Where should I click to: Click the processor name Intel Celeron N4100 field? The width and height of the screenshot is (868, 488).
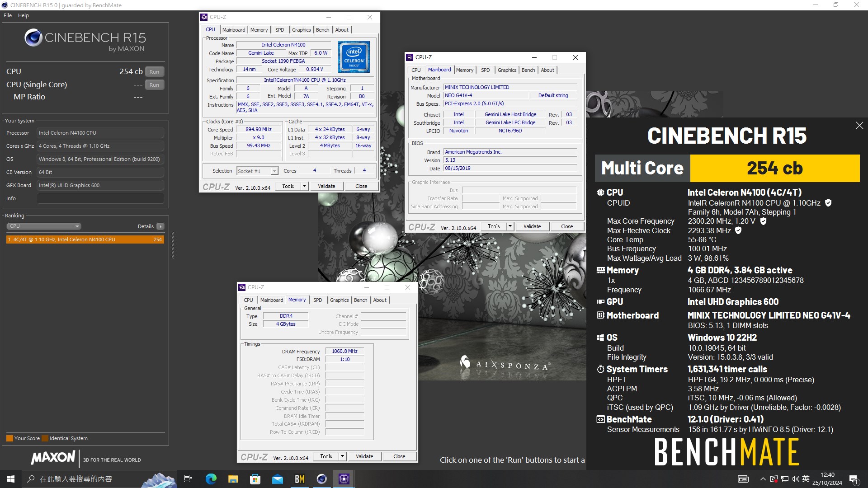tap(283, 45)
